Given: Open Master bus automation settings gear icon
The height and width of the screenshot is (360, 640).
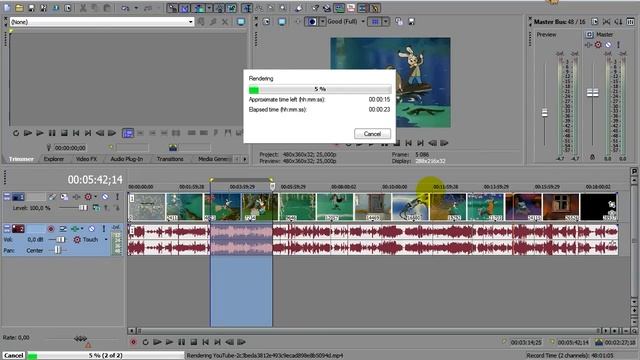Looking at the screenshot, I should tap(598, 45).
